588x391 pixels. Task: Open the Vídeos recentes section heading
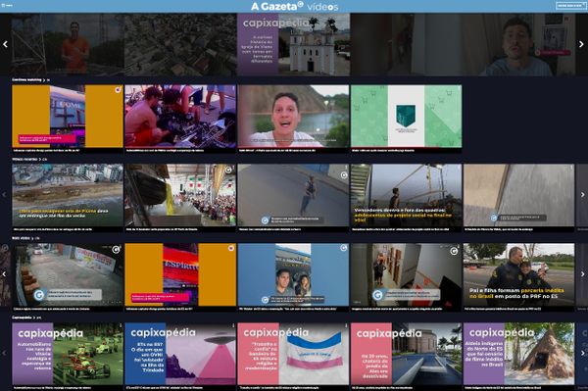pyautogui.click(x=24, y=159)
